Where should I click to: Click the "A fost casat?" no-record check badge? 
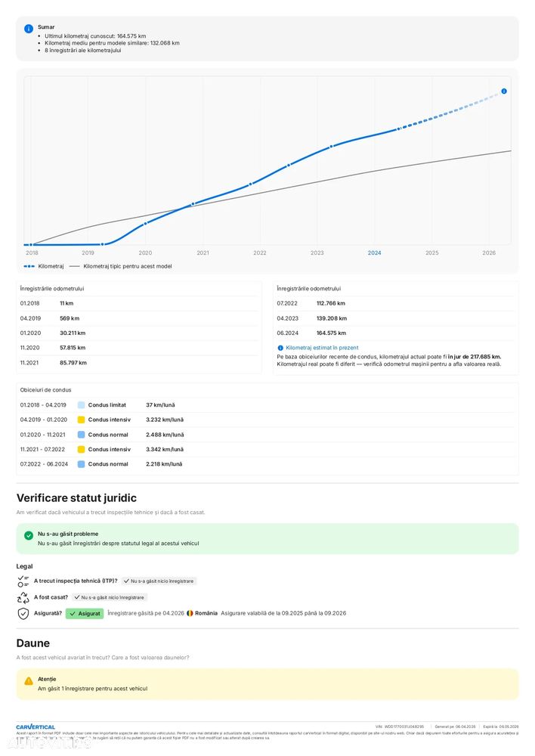[x=109, y=597]
